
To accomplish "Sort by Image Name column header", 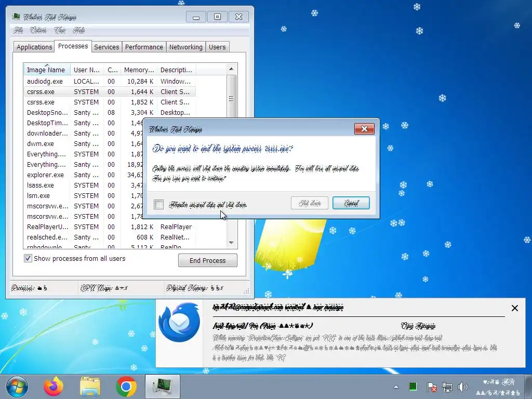I will tap(47, 70).
